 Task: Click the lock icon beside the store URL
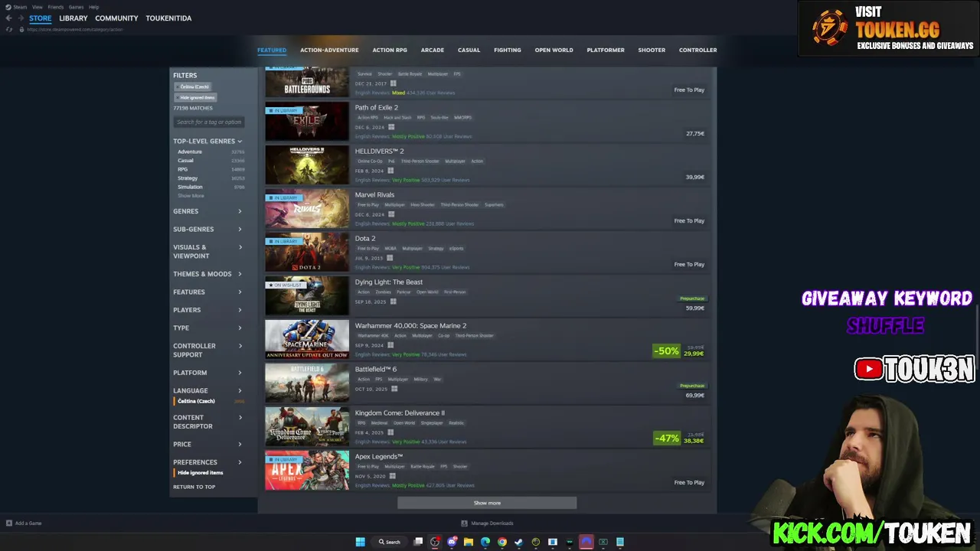click(x=21, y=29)
